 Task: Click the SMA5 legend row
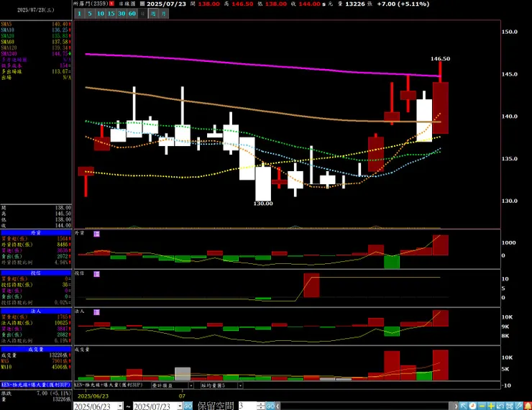point(36,24)
